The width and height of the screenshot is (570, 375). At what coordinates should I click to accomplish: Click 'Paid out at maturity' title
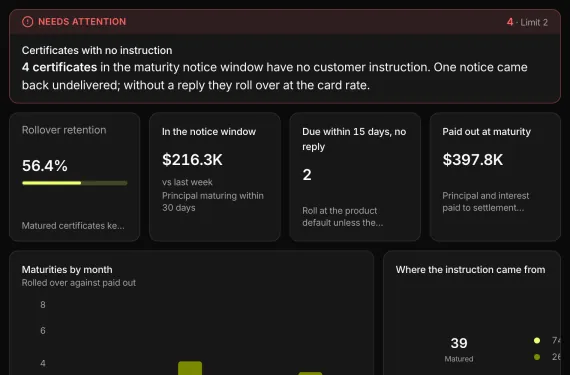pos(486,132)
